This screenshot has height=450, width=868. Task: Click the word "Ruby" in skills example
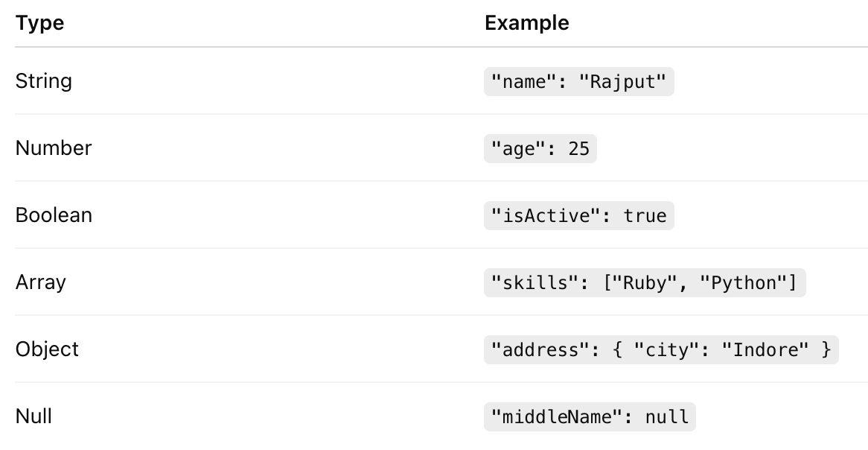pyautogui.click(x=645, y=282)
